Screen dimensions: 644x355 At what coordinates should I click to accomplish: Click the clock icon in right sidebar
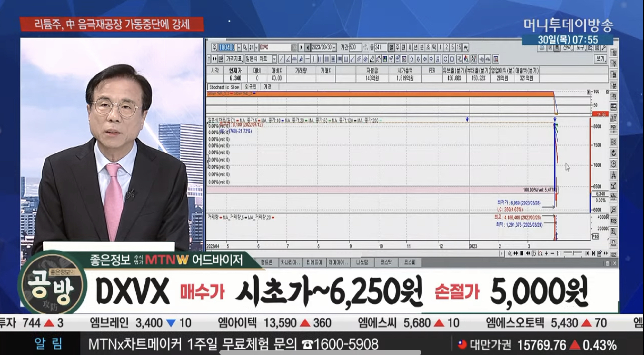pyautogui.click(x=613, y=164)
